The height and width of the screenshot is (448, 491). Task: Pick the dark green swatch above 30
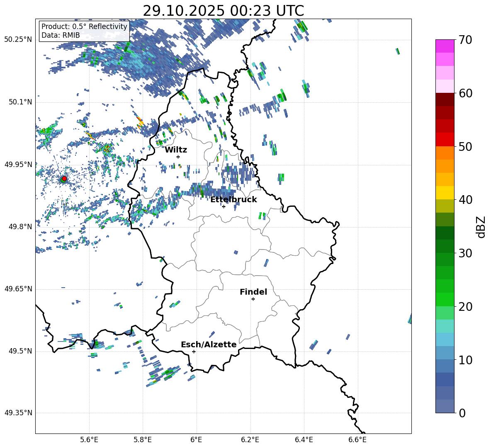[445, 246]
